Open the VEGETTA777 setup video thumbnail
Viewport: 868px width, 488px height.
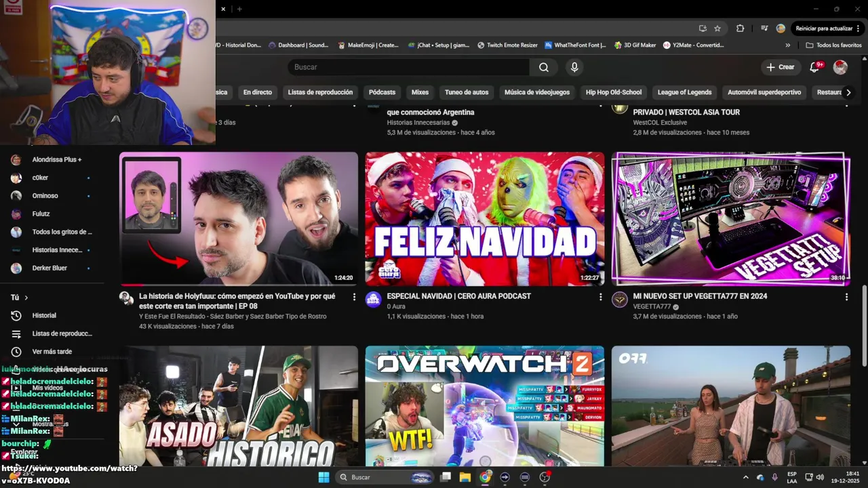tap(731, 218)
